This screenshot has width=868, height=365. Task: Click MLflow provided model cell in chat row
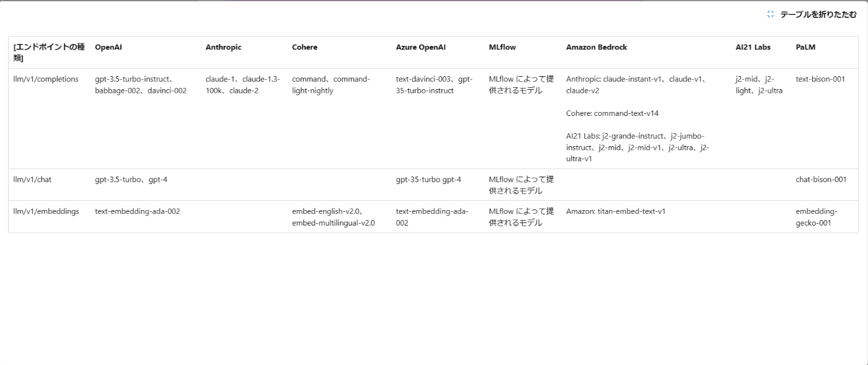[x=521, y=185]
